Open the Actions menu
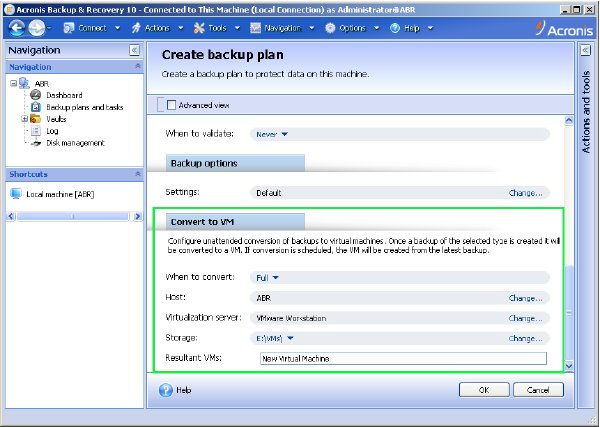The width and height of the screenshot is (600, 427). 157,28
